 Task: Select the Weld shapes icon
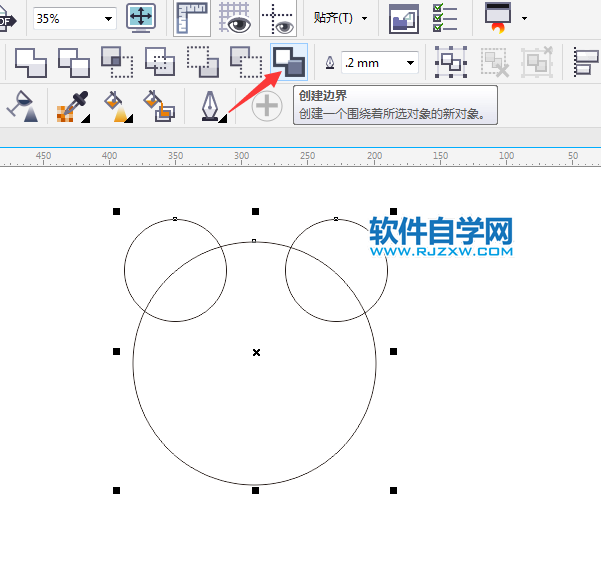30,63
